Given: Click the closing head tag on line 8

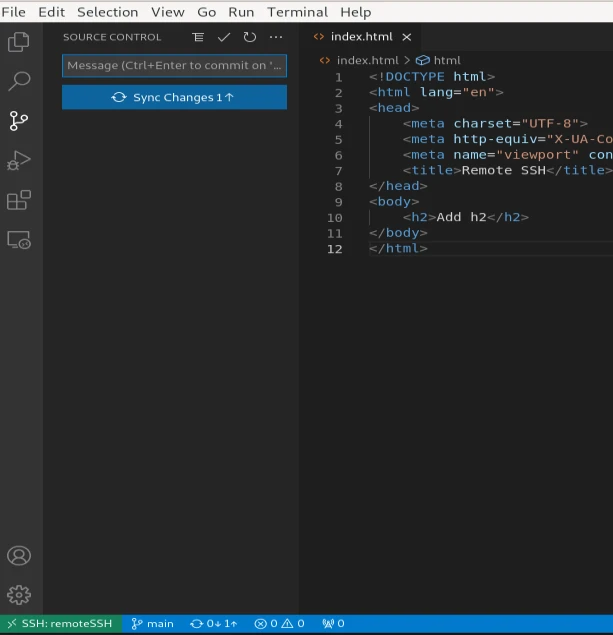Looking at the screenshot, I should point(398,186).
